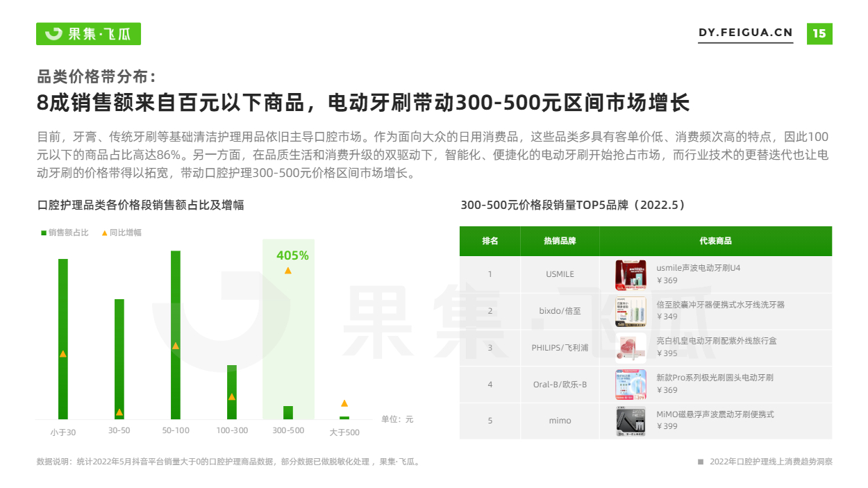Click the orange triangle on 50-100 bar
868x488 pixels.
(176, 346)
